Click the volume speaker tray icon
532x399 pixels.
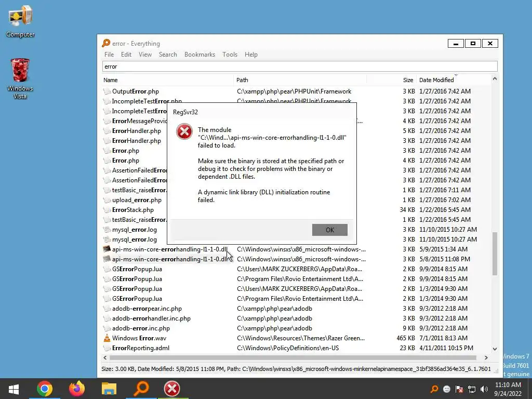pyautogui.click(x=484, y=389)
